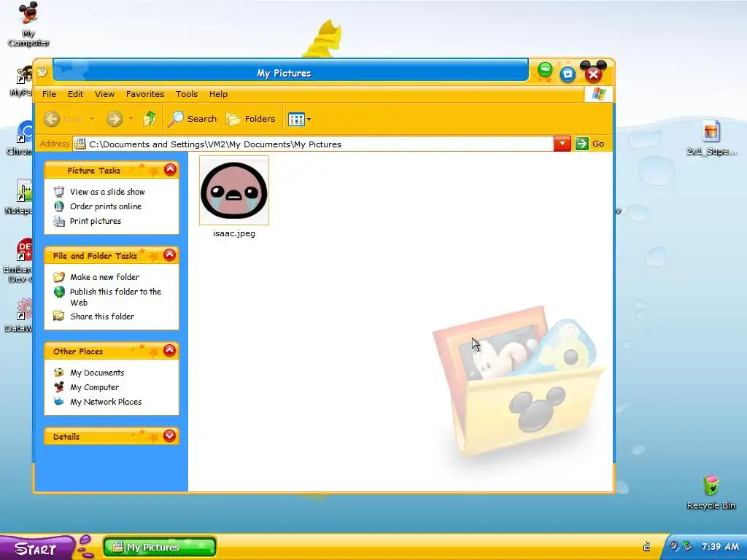
Task: Click the green Go arrow button
Action: [581, 144]
